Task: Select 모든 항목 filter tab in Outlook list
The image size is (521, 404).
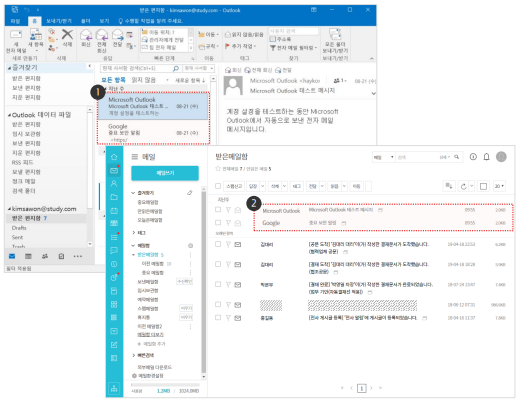Action: pos(113,80)
